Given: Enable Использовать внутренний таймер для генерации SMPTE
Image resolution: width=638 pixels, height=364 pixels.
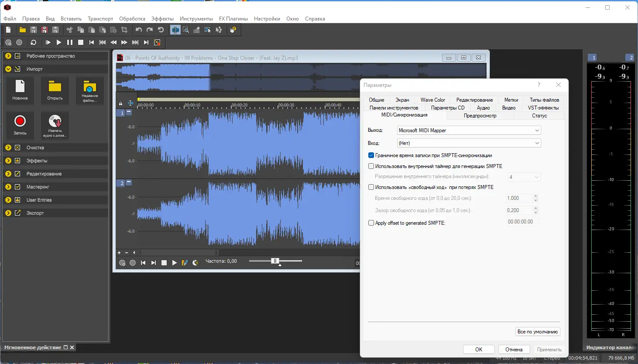Looking at the screenshot, I should click(x=371, y=166).
